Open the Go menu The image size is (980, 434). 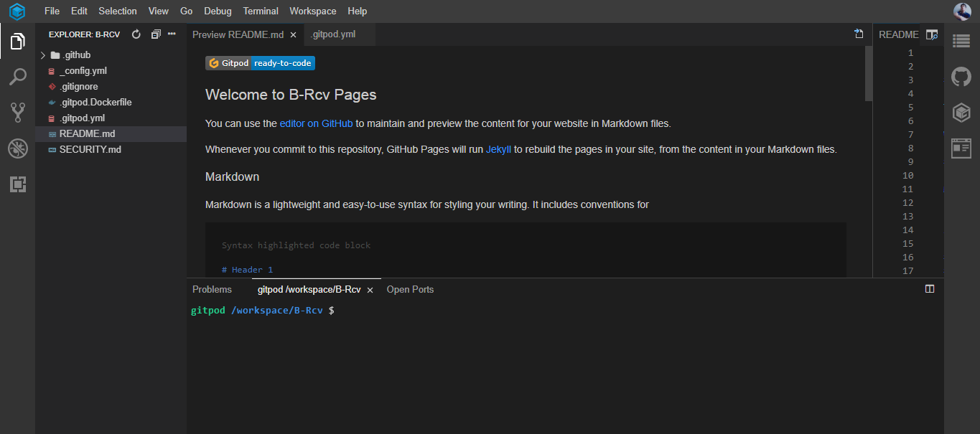187,11
